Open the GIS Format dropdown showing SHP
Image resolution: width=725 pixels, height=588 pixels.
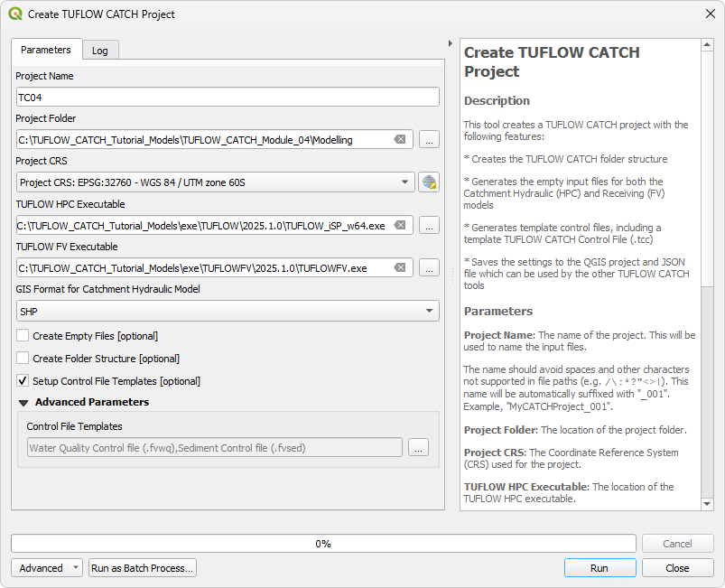coord(227,311)
